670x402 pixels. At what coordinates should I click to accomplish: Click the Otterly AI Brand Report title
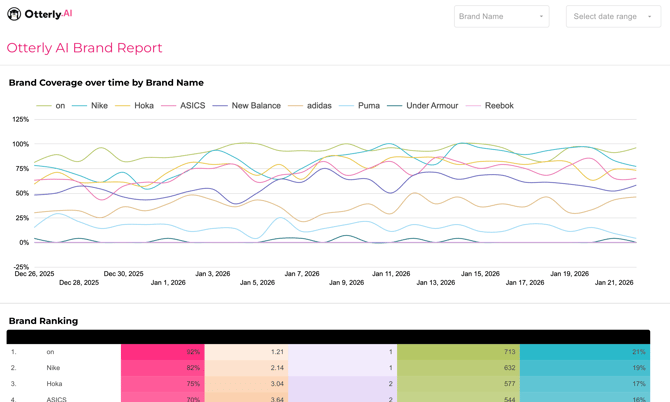[84, 48]
